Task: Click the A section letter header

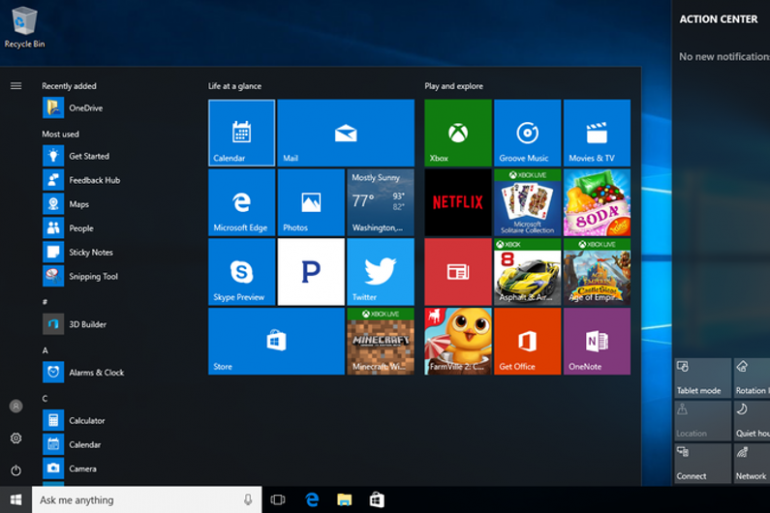Action: point(45,351)
